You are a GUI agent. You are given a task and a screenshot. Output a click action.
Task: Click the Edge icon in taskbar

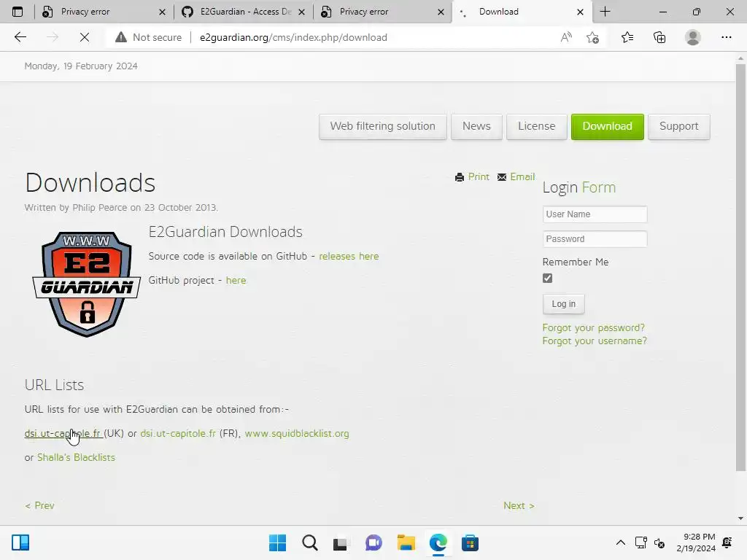(x=438, y=542)
